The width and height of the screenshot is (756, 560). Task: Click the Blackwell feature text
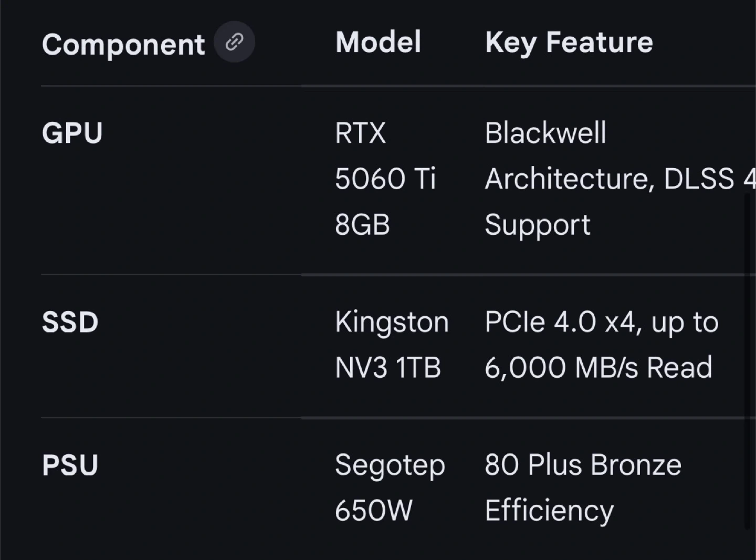point(545,133)
